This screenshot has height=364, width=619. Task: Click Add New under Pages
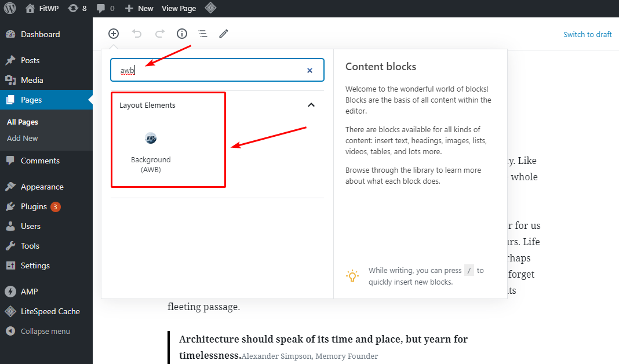point(22,138)
